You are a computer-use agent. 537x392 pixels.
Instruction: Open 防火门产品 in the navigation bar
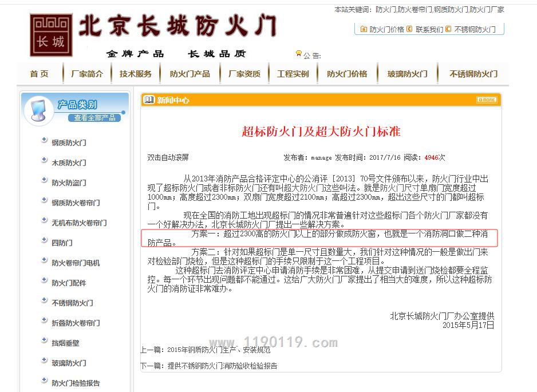point(190,74)
